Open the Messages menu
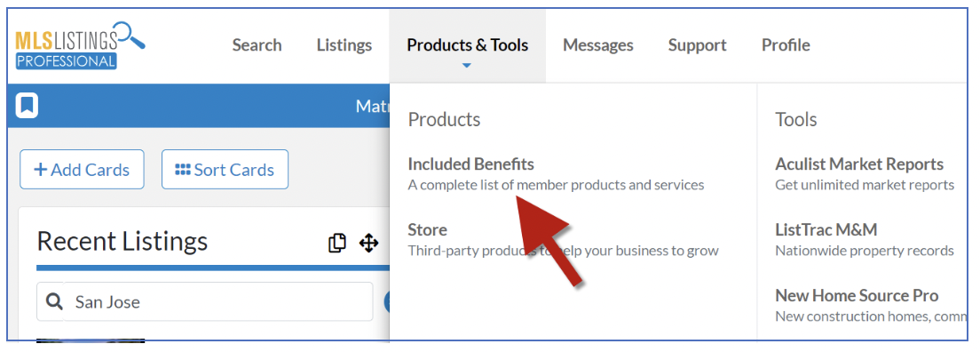 [x=598, y=45]
